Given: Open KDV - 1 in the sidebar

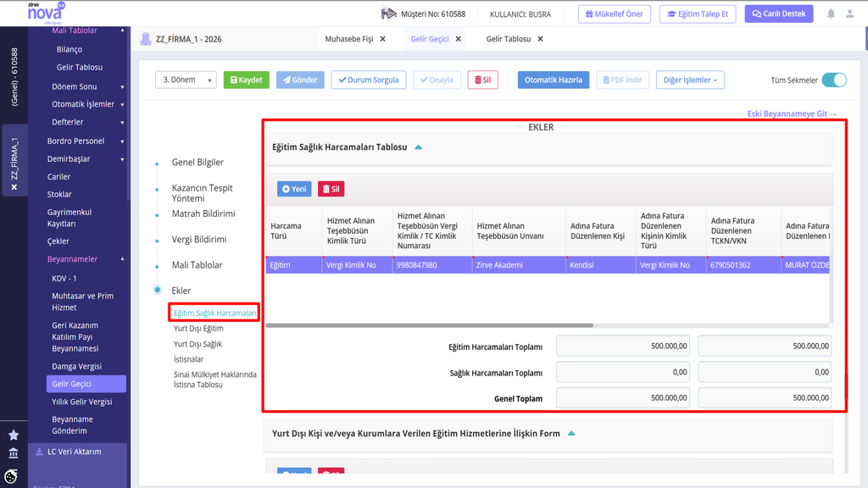Looking at the screenshot, I should pos(64,278).
